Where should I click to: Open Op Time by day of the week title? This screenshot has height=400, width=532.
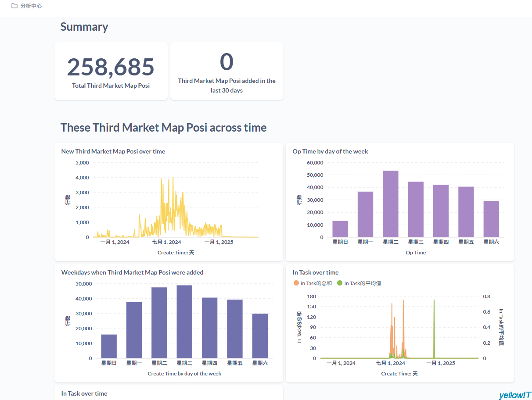(330, 151)
